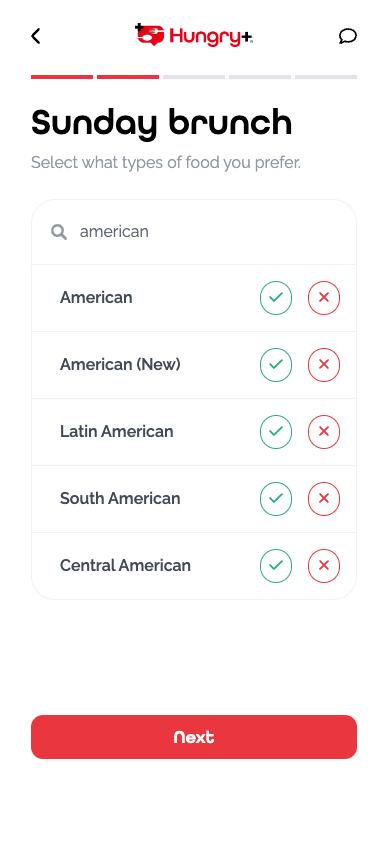
Task: Click the Central American row label
Action: [x=125, y=565]
